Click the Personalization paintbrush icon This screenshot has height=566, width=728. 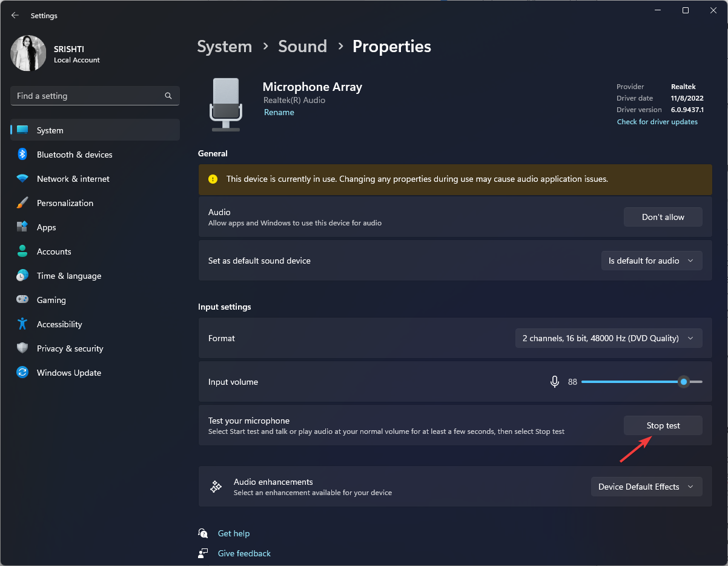[22, 203]
